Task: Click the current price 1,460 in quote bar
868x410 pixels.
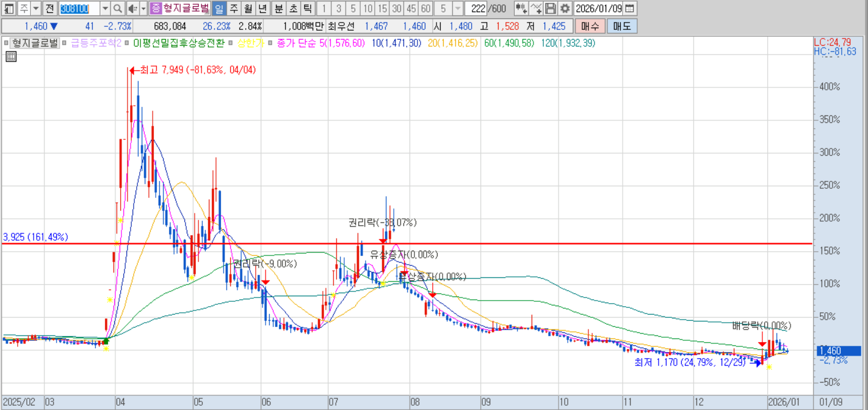Action: [36, 26]
